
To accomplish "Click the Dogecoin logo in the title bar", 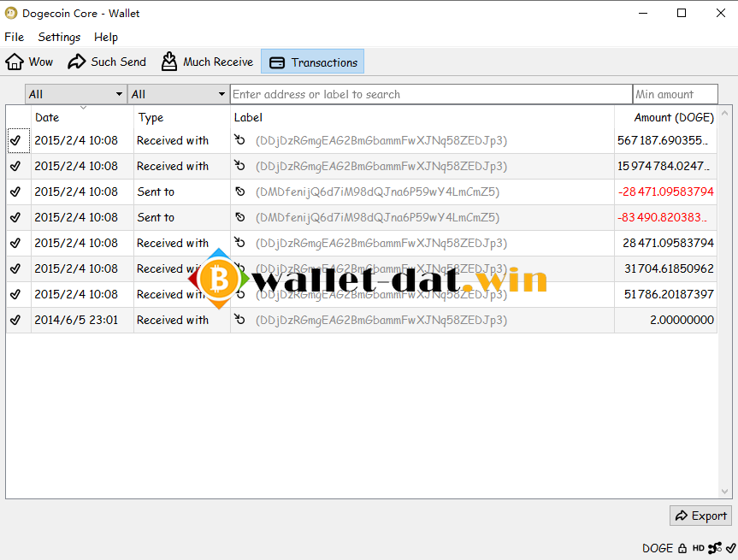I will coord(11,13).
